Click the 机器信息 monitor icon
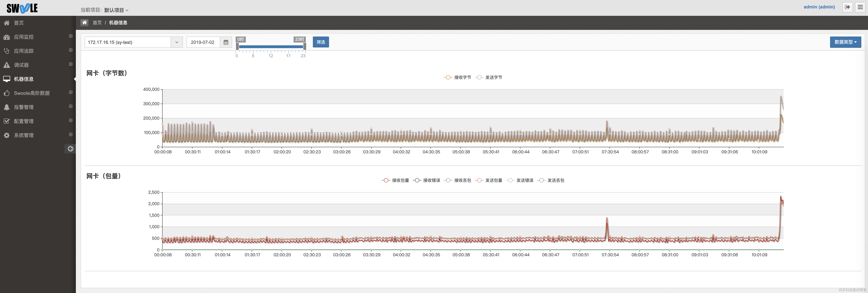The width and height of the screenshot is (868, 293). coord(7,79)
